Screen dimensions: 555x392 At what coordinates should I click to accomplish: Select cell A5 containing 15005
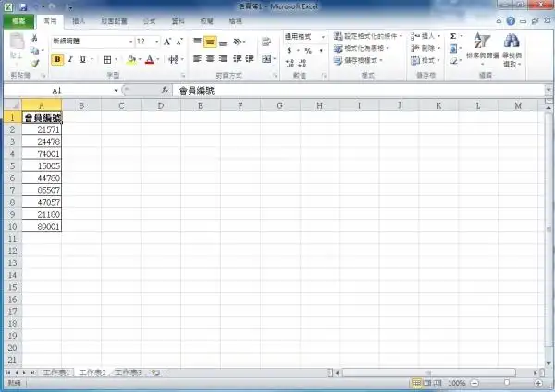(x=42, y=165)
